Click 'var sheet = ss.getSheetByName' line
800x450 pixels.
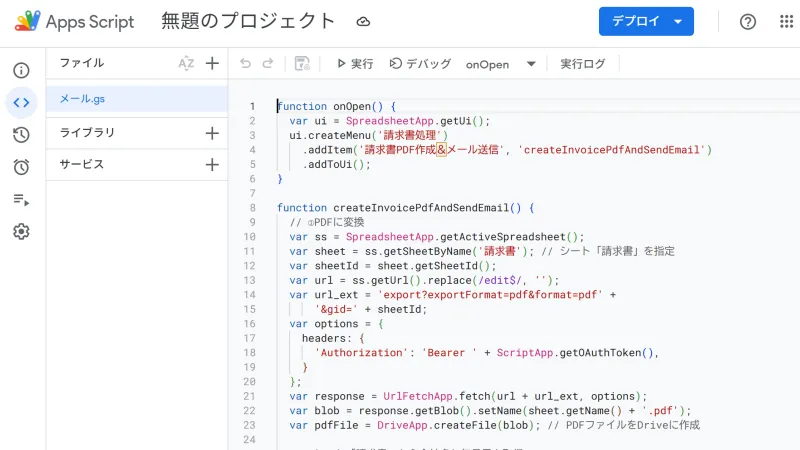click(x=482, y=251)
